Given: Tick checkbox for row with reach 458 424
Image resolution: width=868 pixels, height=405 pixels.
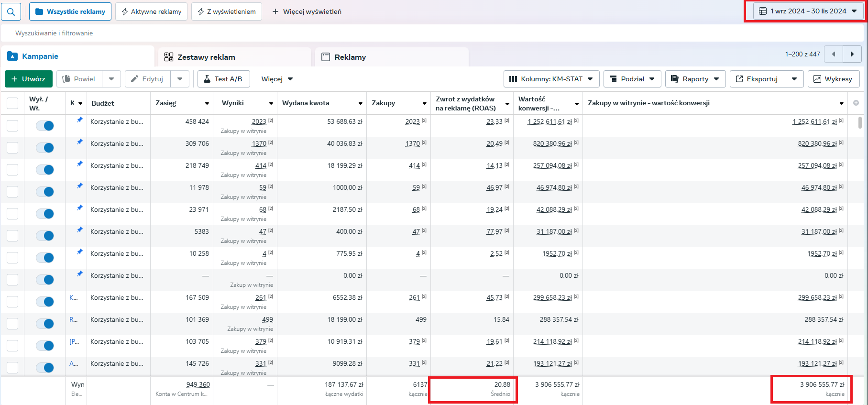Looking at the screenshot, I should tap(12, 126).
